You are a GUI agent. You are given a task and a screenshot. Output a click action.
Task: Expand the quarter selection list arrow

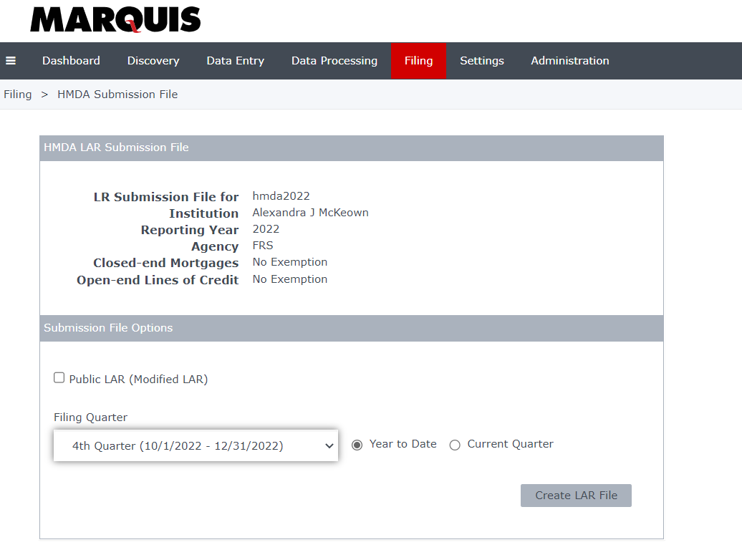tap(329, 445)
